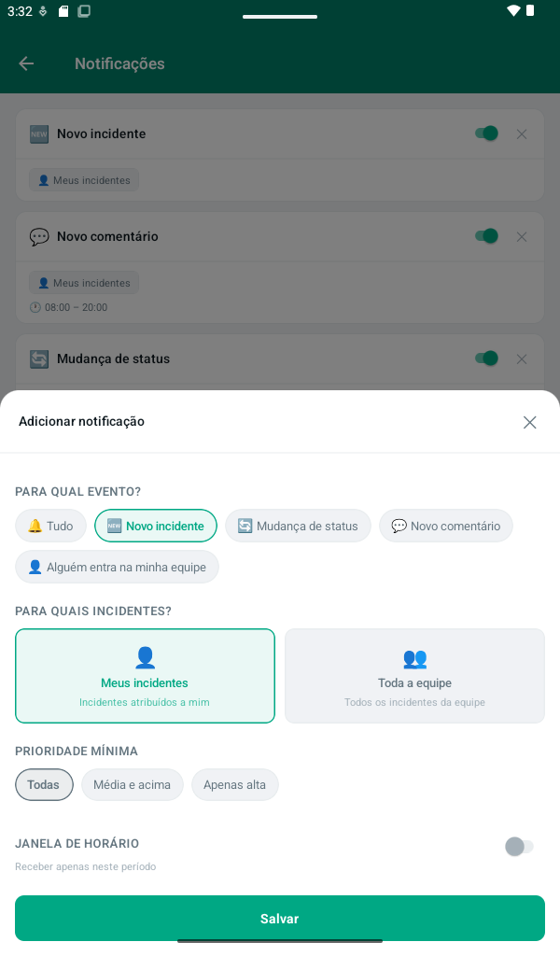
Task: Open the Mudança de status rule title
Action: (113, 358)
